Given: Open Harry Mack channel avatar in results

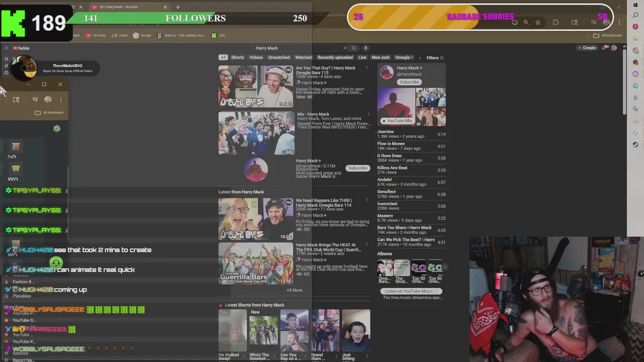Looking at the screenshot, I should [256, 169].
